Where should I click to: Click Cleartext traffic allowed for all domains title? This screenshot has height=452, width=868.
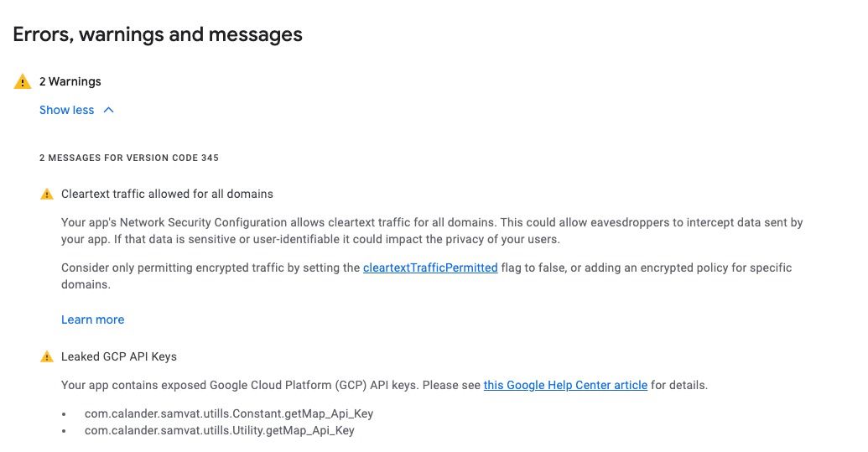[167, 195]
